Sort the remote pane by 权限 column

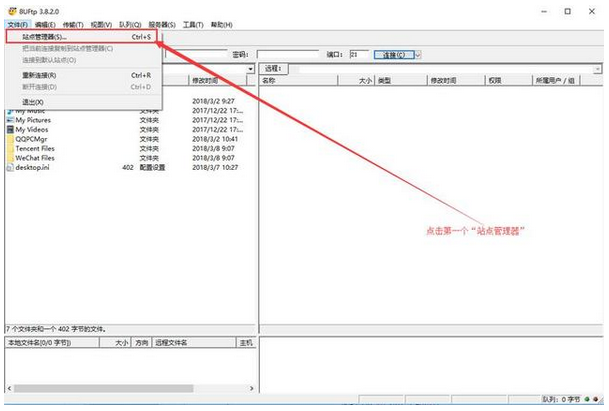[x=508, y=80]
